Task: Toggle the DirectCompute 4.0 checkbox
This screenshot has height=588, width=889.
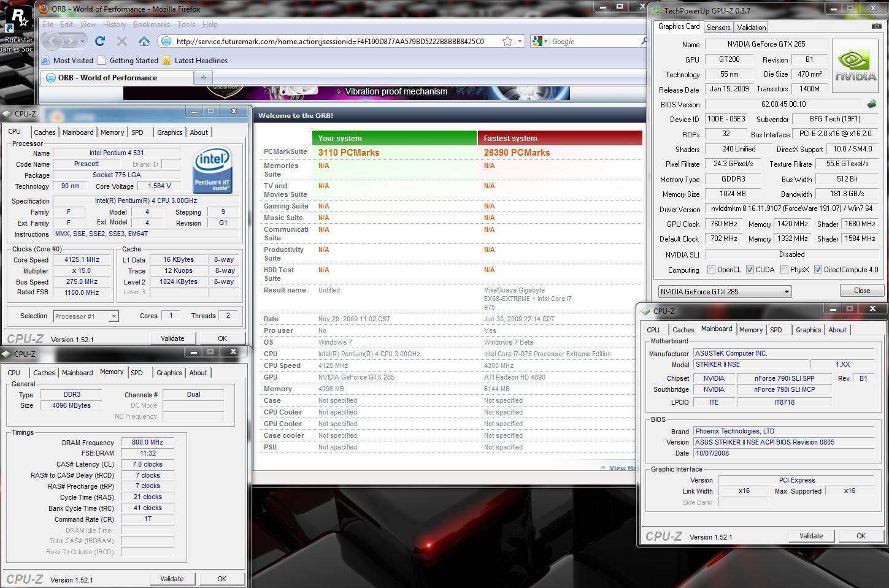Action: click(x=818, y=270)
